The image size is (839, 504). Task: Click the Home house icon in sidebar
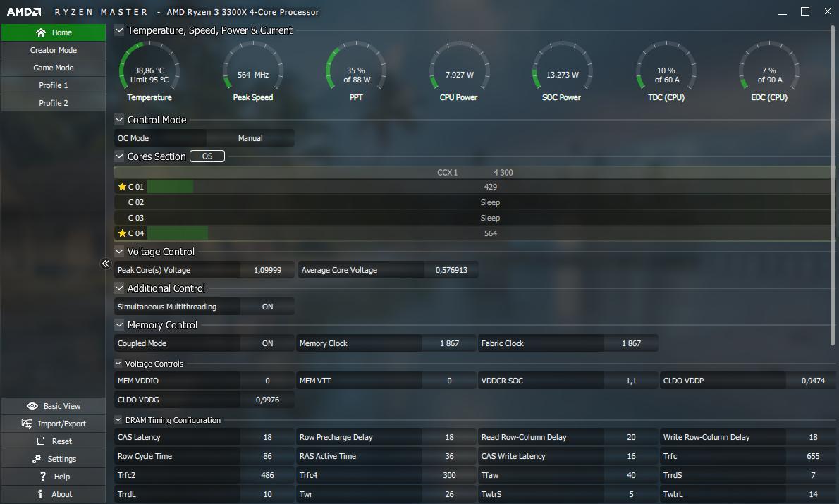point(41,32)
